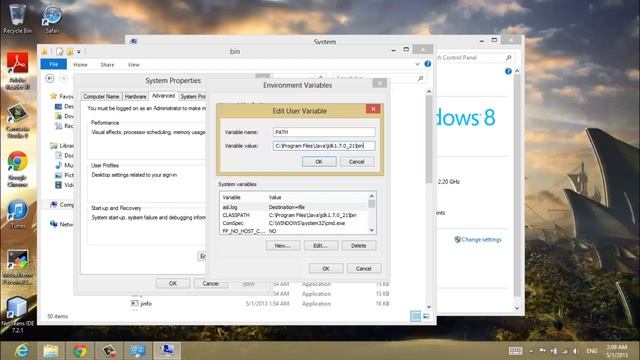Delete the selected system variable
Screen dimensions: 640x360
[359, 246]
